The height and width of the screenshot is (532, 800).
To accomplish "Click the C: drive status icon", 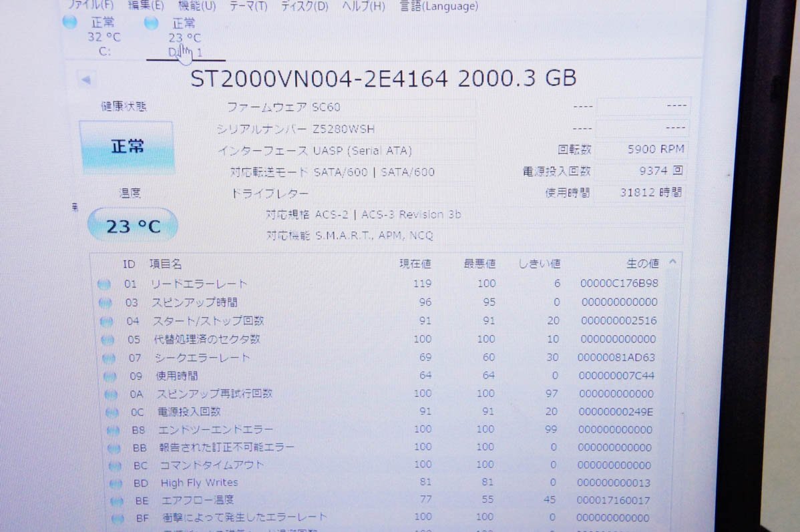I will [x=70, y=22].
